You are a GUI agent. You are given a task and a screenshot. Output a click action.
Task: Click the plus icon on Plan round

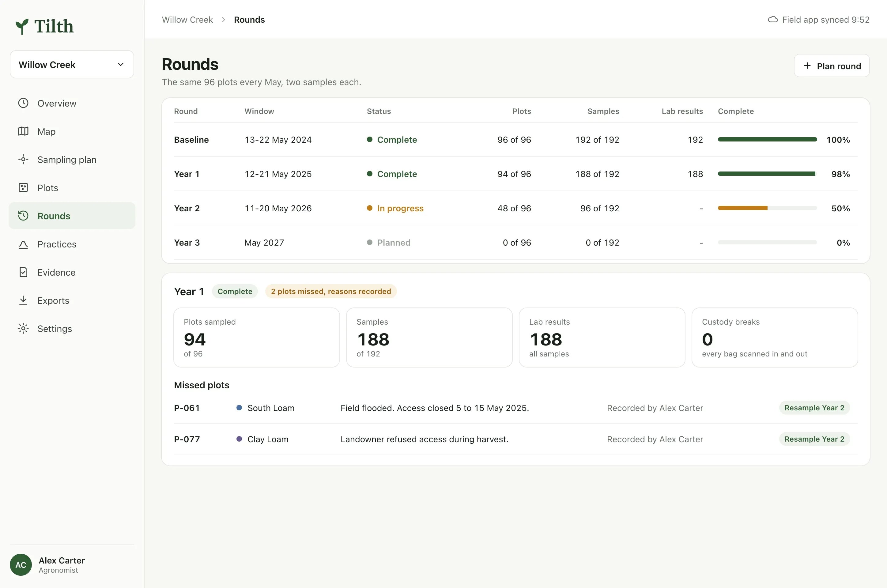point(807,66)
